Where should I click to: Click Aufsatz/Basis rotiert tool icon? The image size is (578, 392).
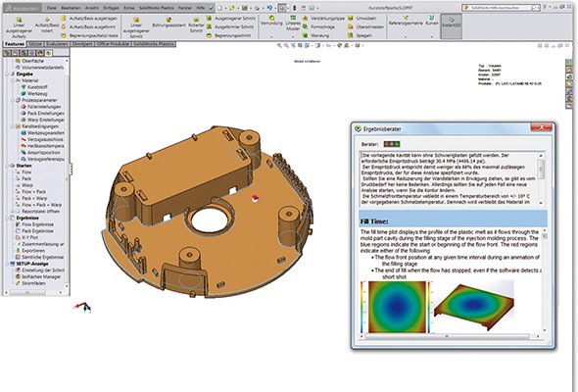[47, 20]
